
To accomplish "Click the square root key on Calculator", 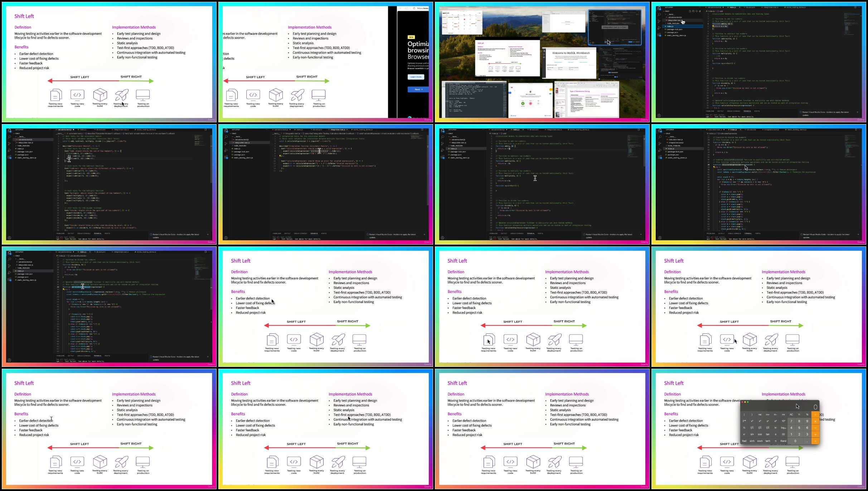I will [x=752, y=428].
